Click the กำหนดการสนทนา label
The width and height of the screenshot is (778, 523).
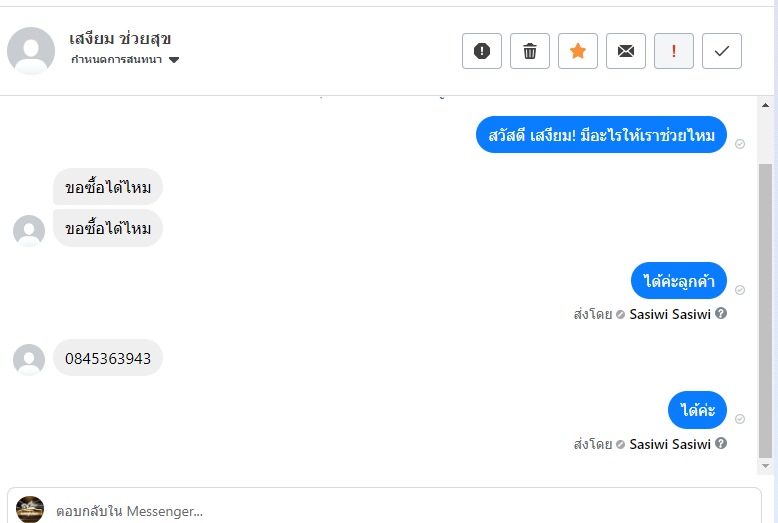[117, 60]
